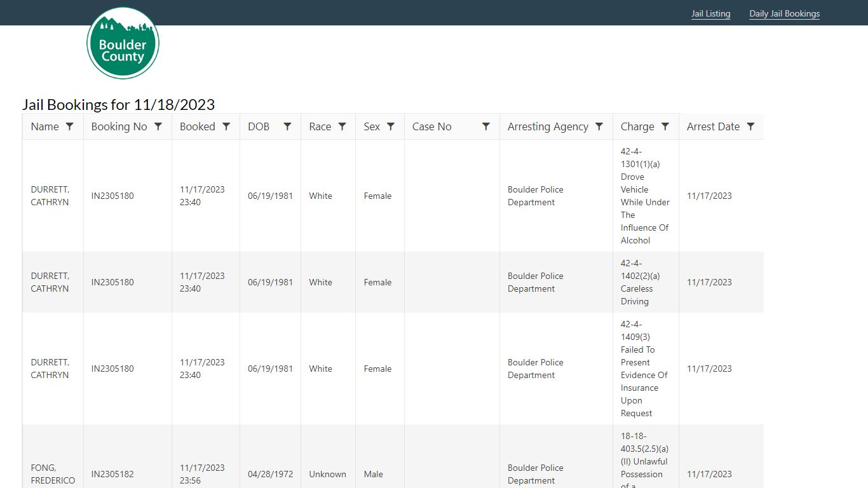This screenshot has width=868, height=488.
Task: Open the Booking No column filter icon
Action: point(158,126)
